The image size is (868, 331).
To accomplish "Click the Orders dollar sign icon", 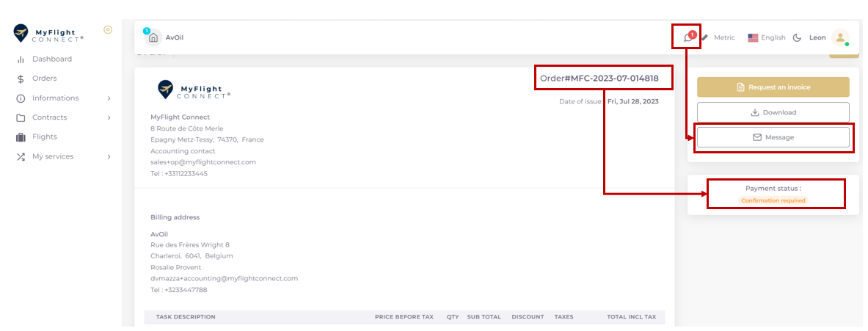I will (21, 79).
